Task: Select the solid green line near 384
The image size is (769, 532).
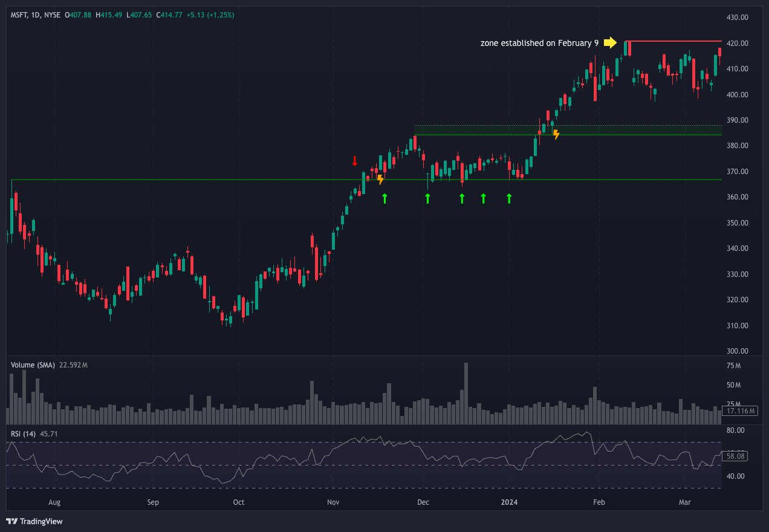Action: (x=568, y=134)
